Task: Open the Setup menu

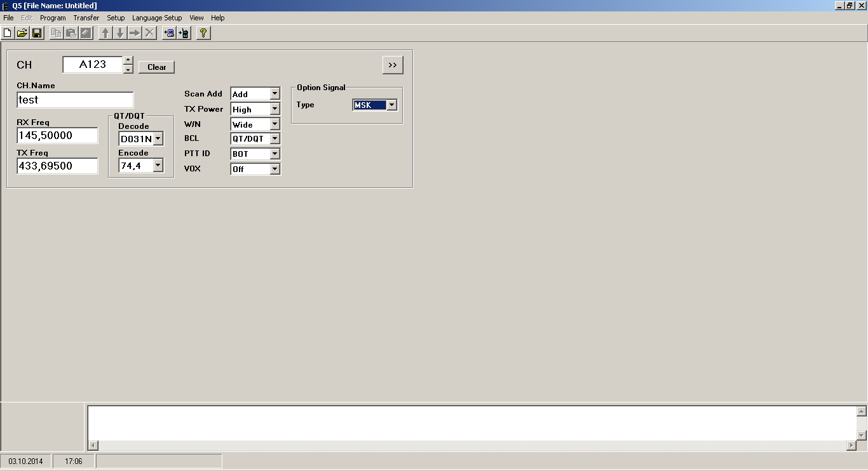Action: [x=116, y=18]
